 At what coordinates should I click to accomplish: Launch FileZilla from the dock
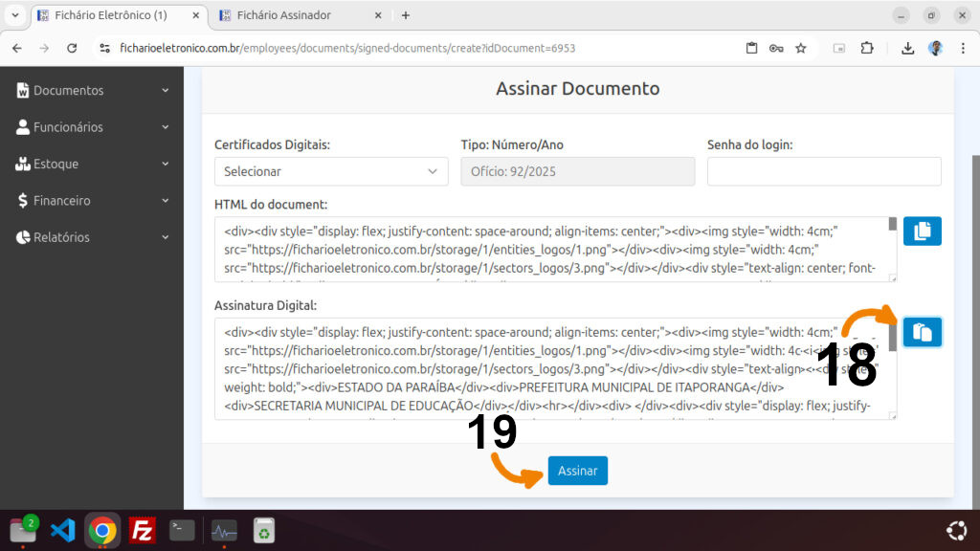coord(142,531)
